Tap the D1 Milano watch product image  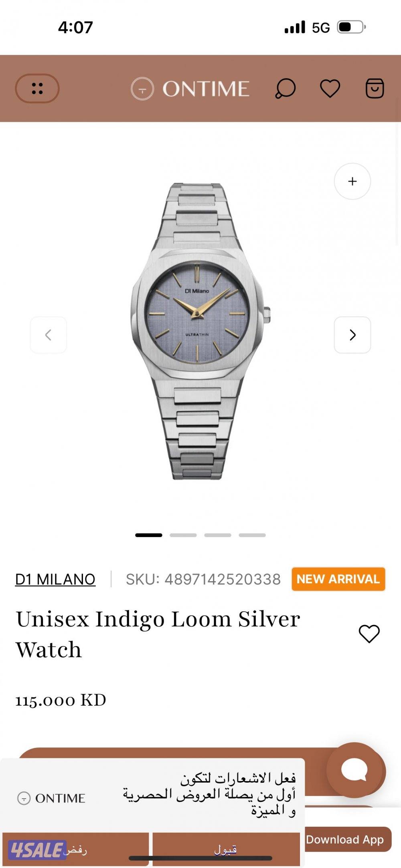pyautogui.click(x=200, y=331)
